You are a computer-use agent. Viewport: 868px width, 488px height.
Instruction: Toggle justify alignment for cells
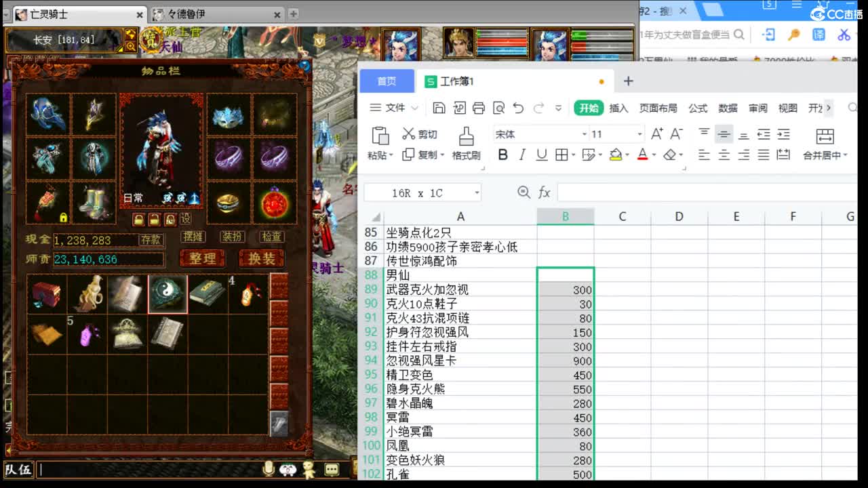[764, 155]
